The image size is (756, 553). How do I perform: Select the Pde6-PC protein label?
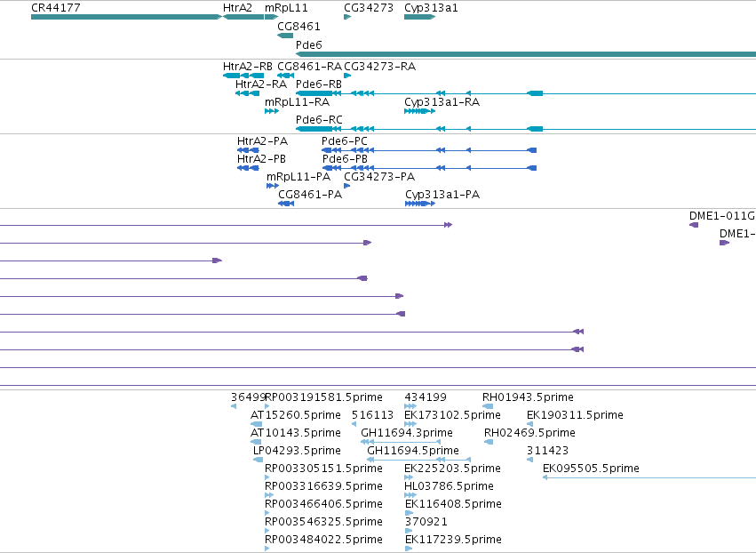345,140
